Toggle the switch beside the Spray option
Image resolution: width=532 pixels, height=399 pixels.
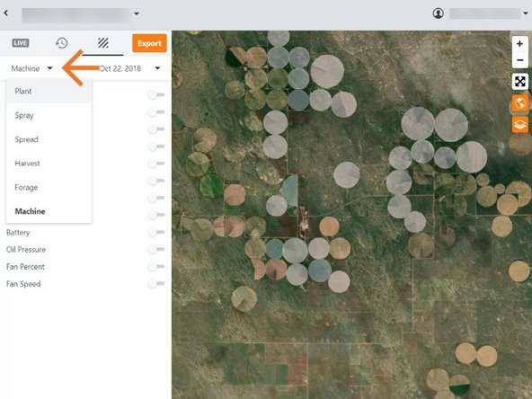(156, 111)
